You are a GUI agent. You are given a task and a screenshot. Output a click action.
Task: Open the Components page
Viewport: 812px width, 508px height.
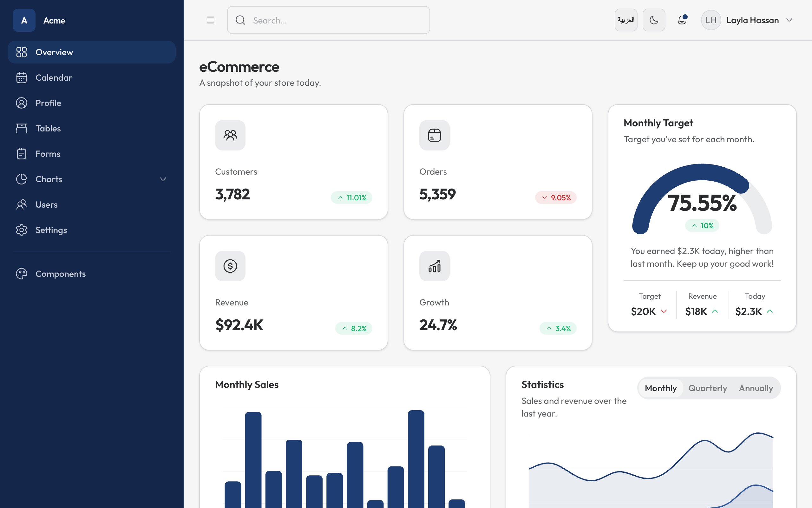coord(92,274)
